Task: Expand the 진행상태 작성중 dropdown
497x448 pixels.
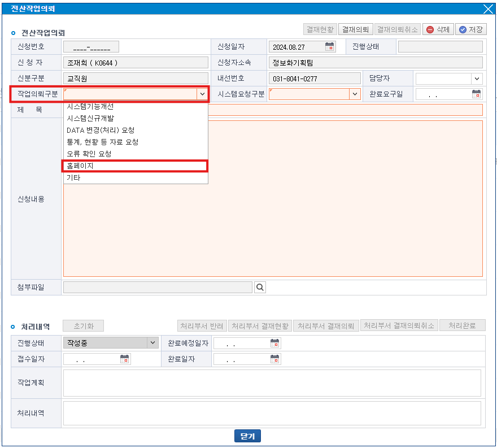Action: pyautogui.click(x=152, y=343)
